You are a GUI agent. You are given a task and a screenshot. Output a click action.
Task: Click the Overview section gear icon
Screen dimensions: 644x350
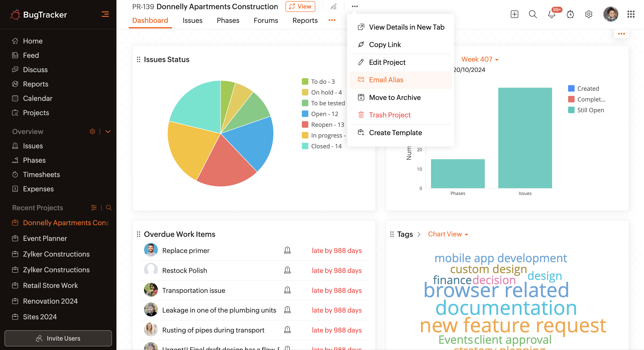point(92,132)
